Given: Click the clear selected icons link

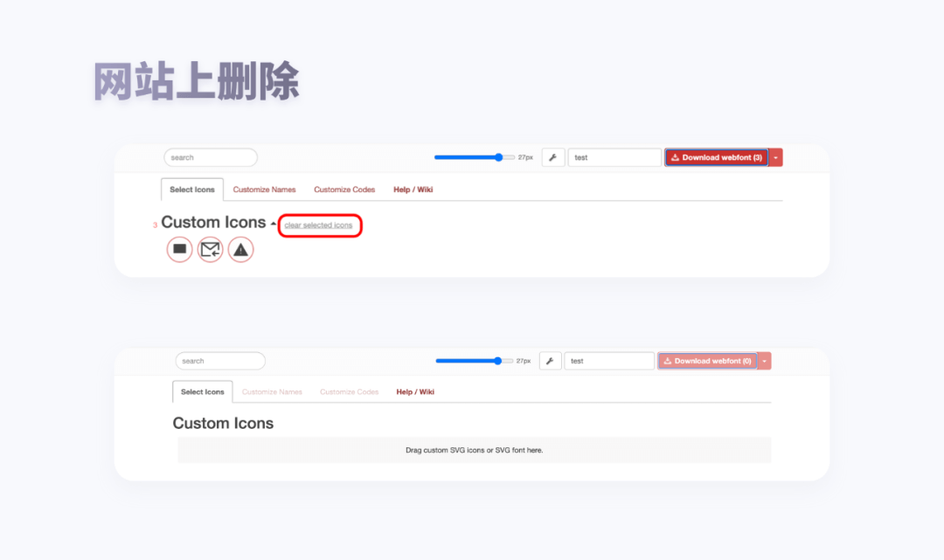Looking at the screenshot, I should click(318, 225).
